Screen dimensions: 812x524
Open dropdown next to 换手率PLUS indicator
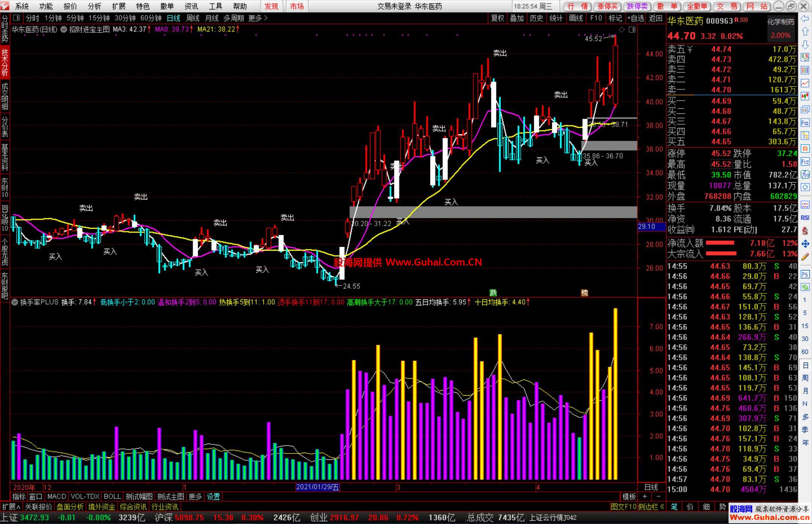tap(15, 302)
